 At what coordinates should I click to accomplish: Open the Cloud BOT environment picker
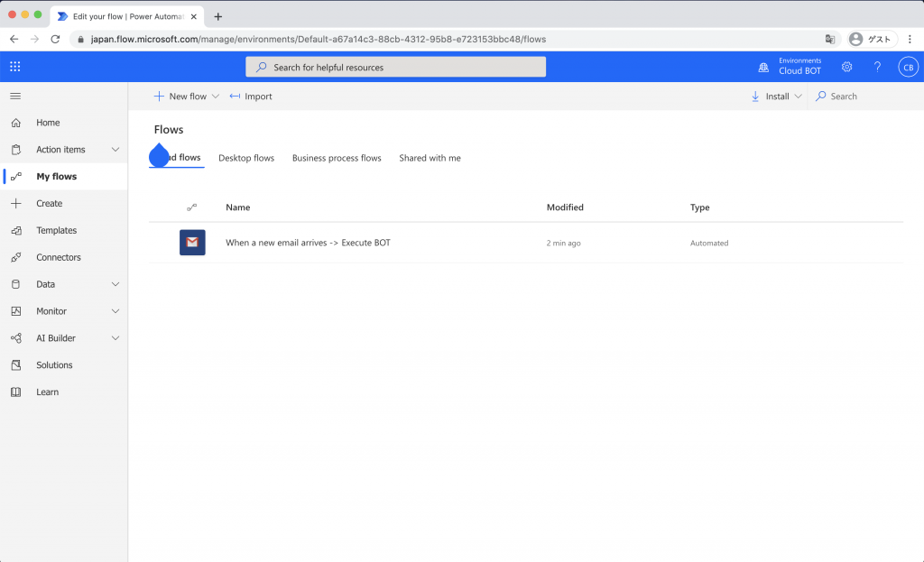tap(790, 67)
